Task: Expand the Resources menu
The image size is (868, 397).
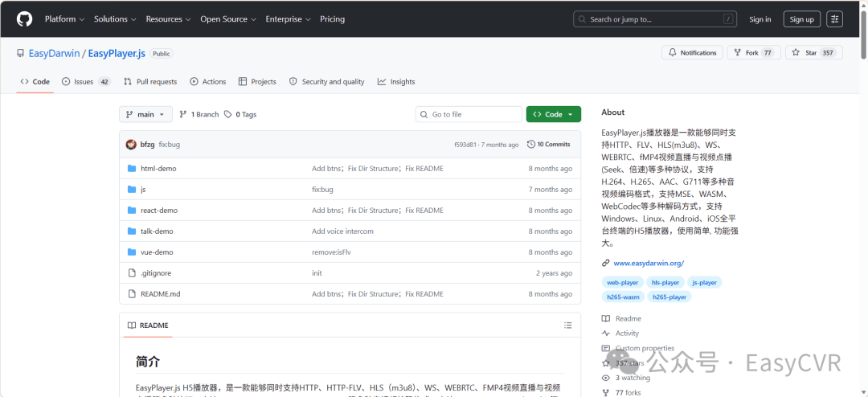Action: 168,18
